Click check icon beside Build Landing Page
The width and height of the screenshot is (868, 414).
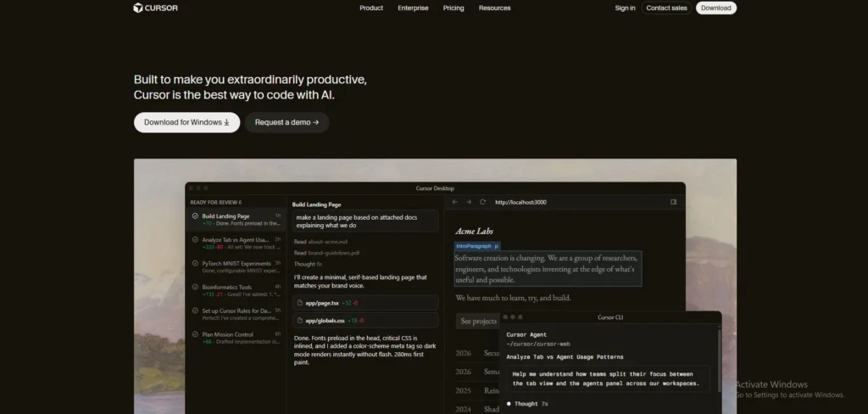195,216
